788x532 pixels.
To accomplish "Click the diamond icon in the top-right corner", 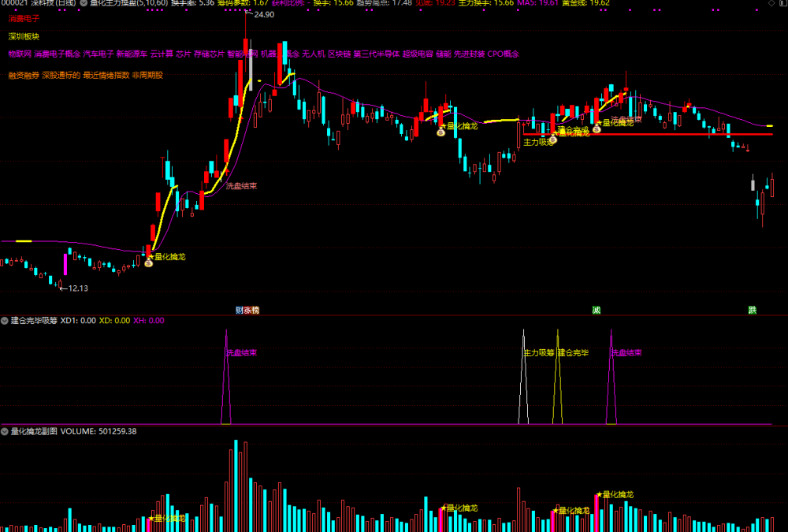I will 771,3.
